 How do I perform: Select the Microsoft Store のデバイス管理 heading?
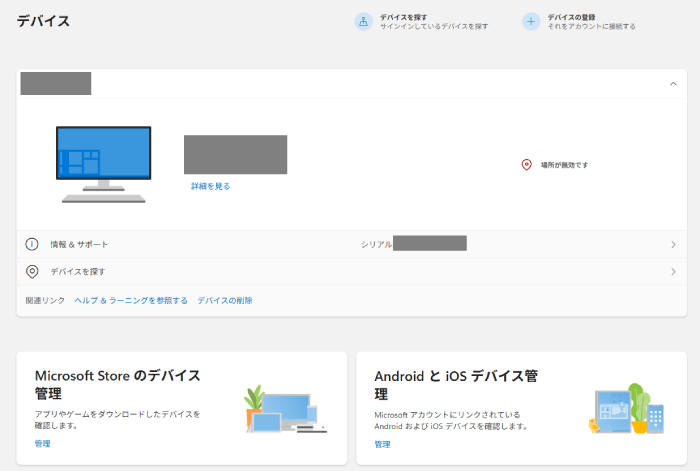(x=118, y=384)
